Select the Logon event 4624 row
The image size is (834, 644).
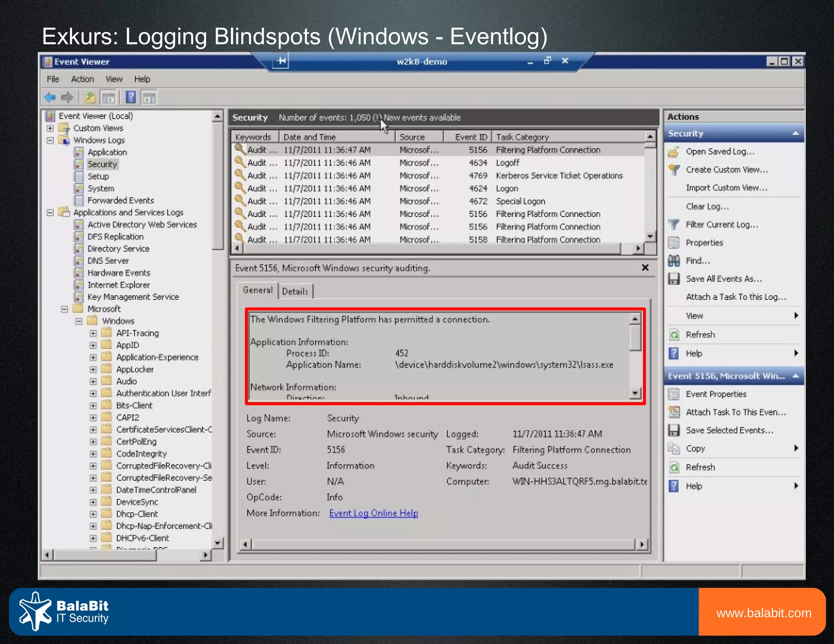[x=438, y=188]
